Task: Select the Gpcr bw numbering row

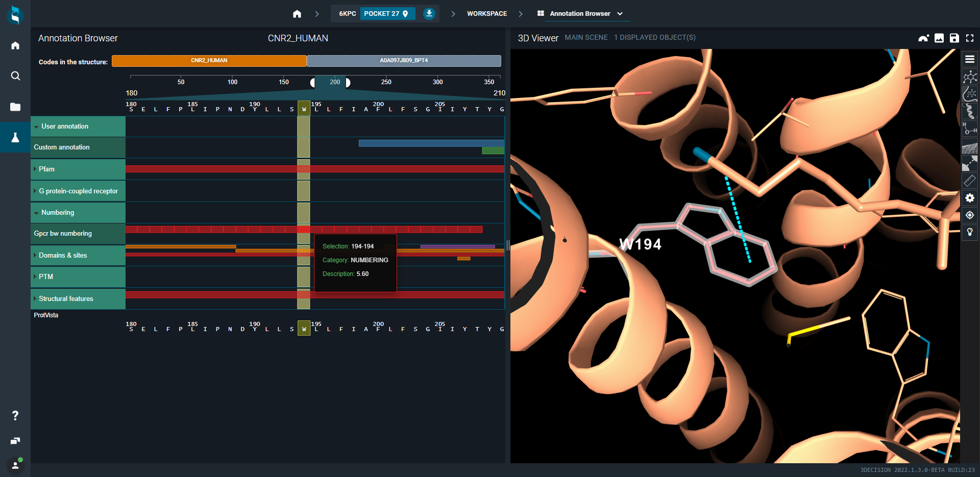Action: pos(78,234)
